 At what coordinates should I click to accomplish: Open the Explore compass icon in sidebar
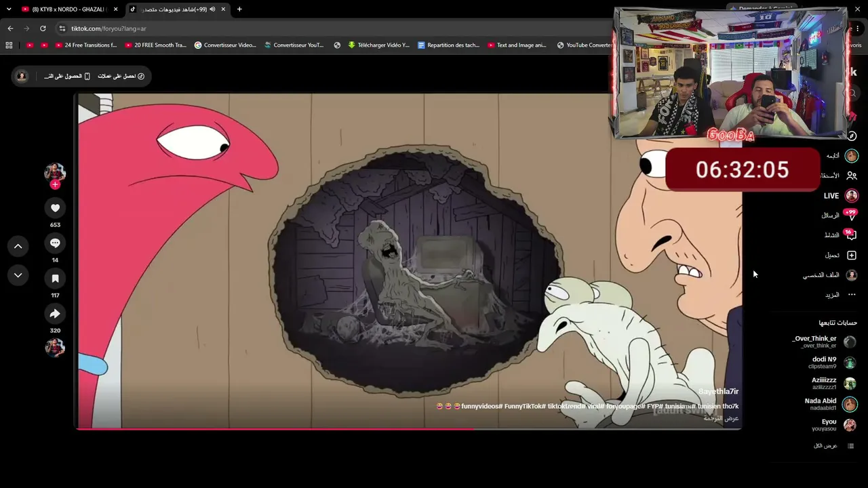(852, 136)
